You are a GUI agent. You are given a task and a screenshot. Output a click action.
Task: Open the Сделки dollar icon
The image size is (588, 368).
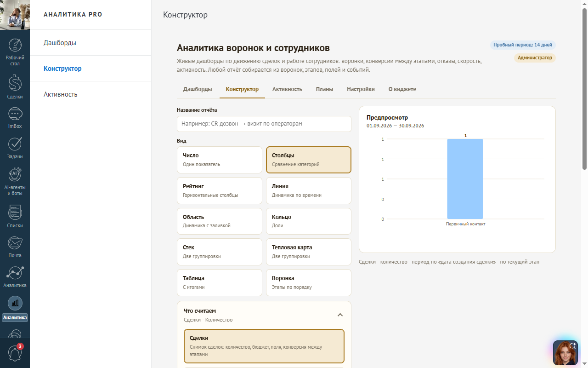tap(15, 82)
